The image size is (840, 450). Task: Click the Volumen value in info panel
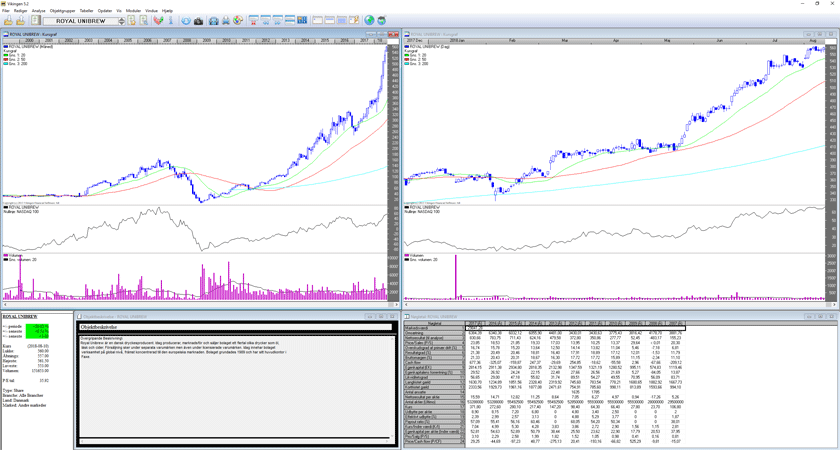coord(41,370)
